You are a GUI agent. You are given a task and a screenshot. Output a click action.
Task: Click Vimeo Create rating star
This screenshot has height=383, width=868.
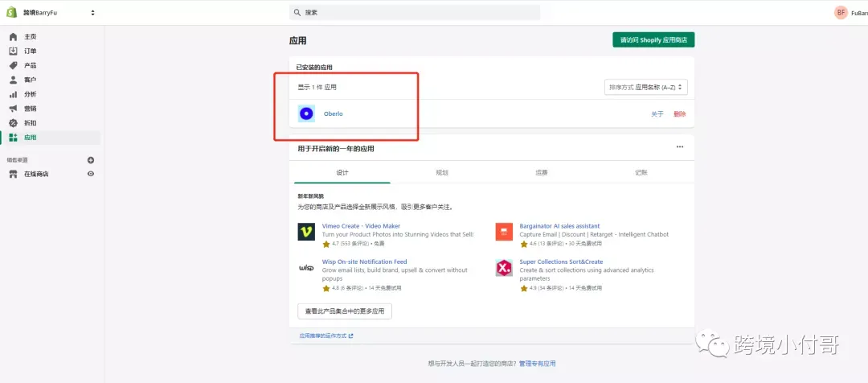click(x=326, y=244)
